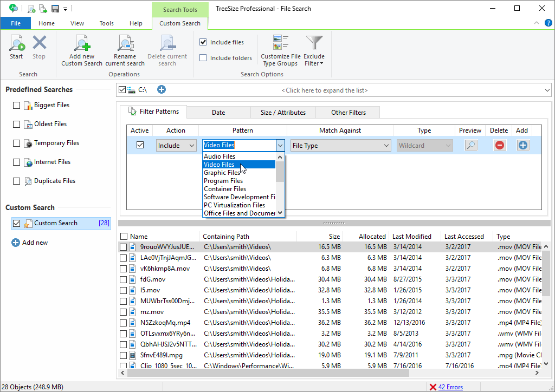Switch to the View ribbon tab
This screenshot has width=555, height=392.
click(x=77, y=23)
